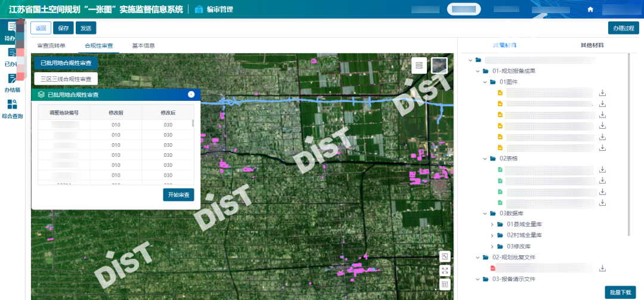Download the first file under 01图件
Image resolution: width=644 pixels, height=300 pixels.
pyautogui.click(x=602, y=93)
